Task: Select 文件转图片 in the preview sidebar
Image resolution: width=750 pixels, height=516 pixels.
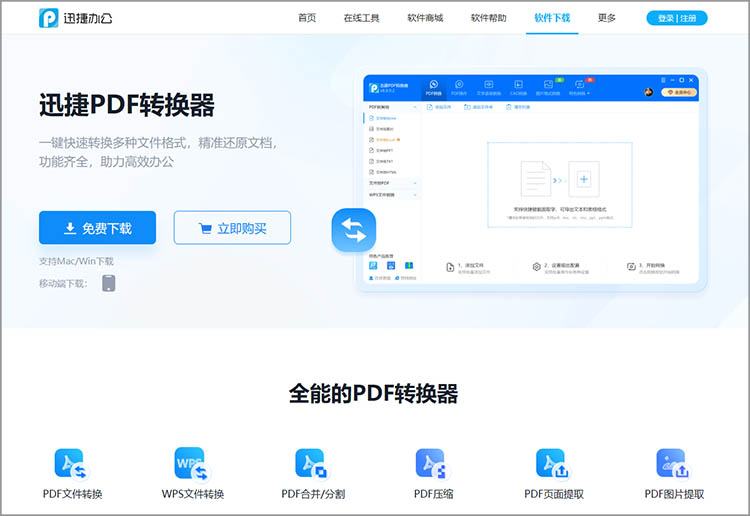Action: click(382, 129)
